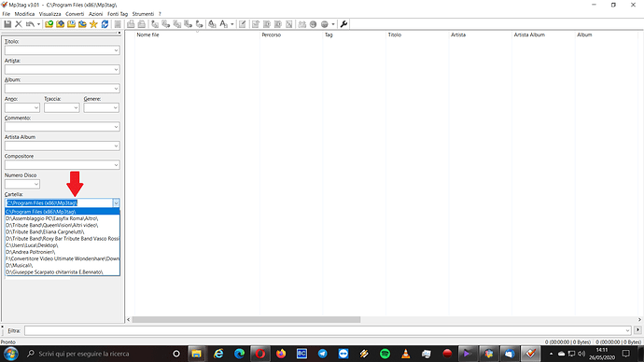This screenshot has height=362, width=644.
Task: Open the File menu
Action: point(7,14)
